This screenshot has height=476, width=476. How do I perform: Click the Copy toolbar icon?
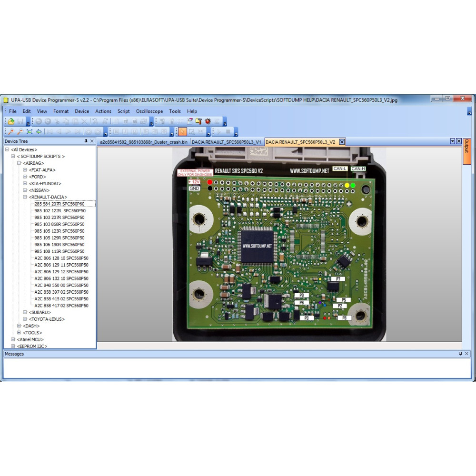pos(66,121)
